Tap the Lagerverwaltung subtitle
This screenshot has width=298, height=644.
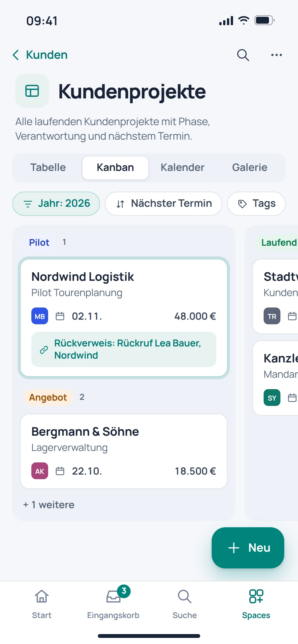click(x=69, y=448)
